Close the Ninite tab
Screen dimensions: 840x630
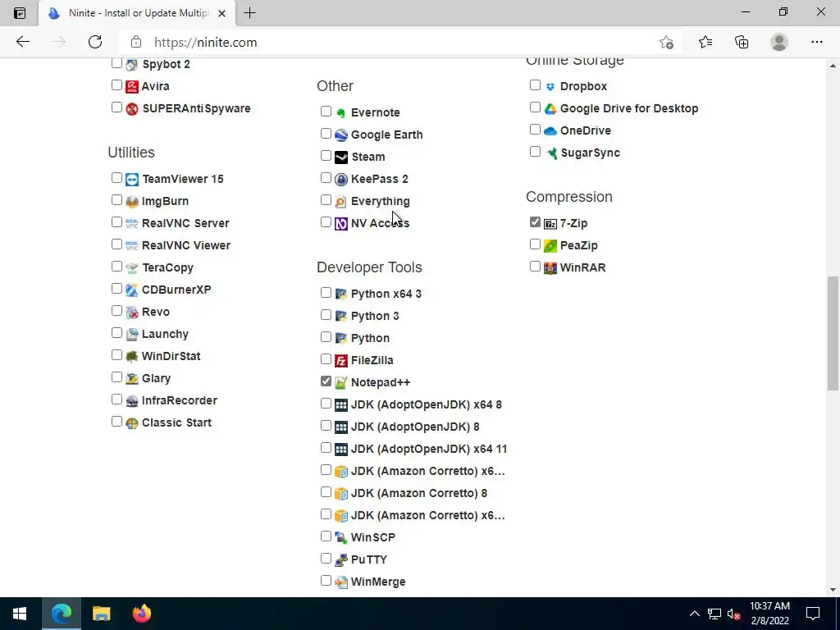point(221,13)
